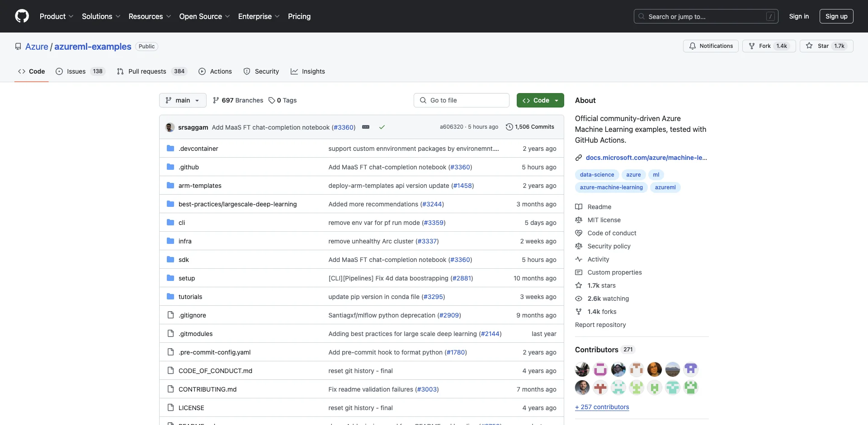This screenshot has width=868, height=425.
Task: Switch to the Actions tab
Action: pyautogui.click(x=215, y=71)
